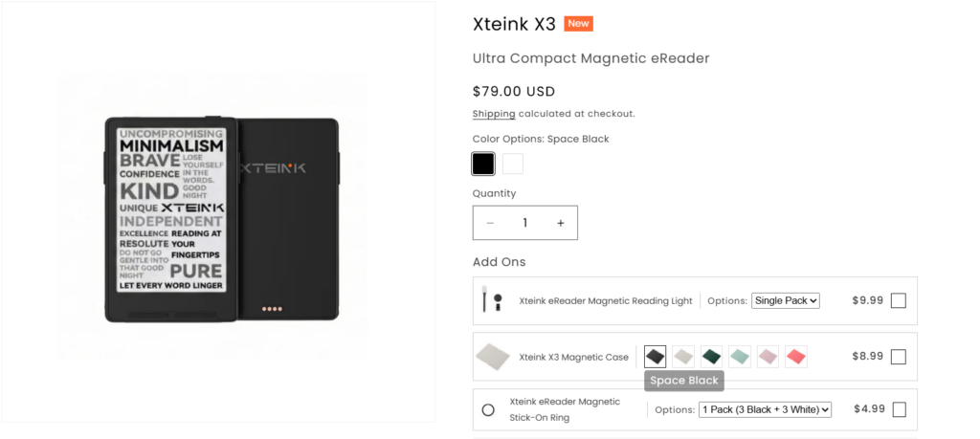Viewport: 980px width, 439px height.
Task: Increase quantity with the plus button
Action: pos(561,223)
